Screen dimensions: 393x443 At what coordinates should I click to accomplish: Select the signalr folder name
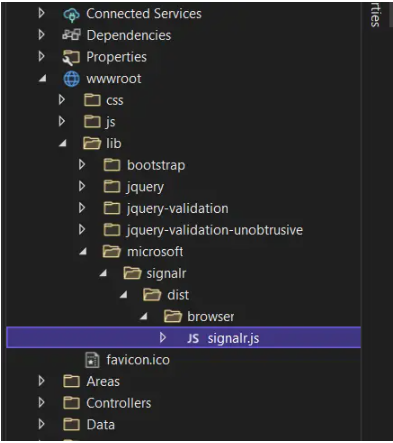click(x=166, y=274)
